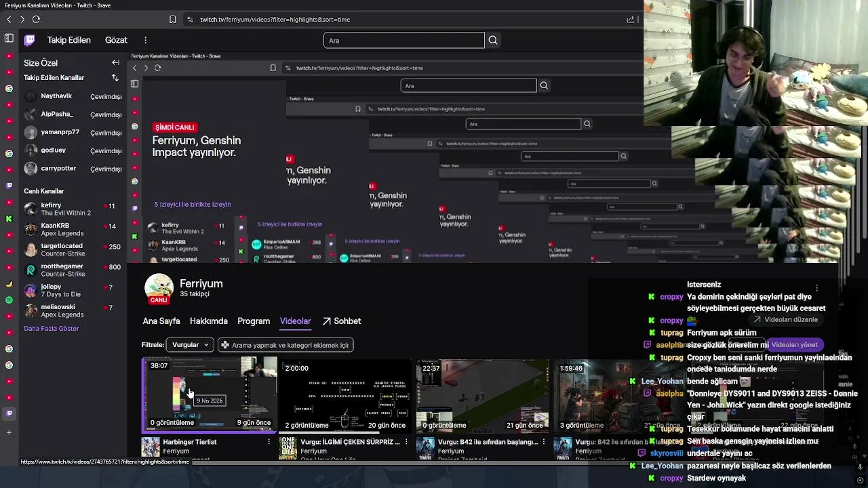The image size is (868, 488).
Task: Click Genshin box art beside Harbinger Tierlist
Action: [151, 448]
